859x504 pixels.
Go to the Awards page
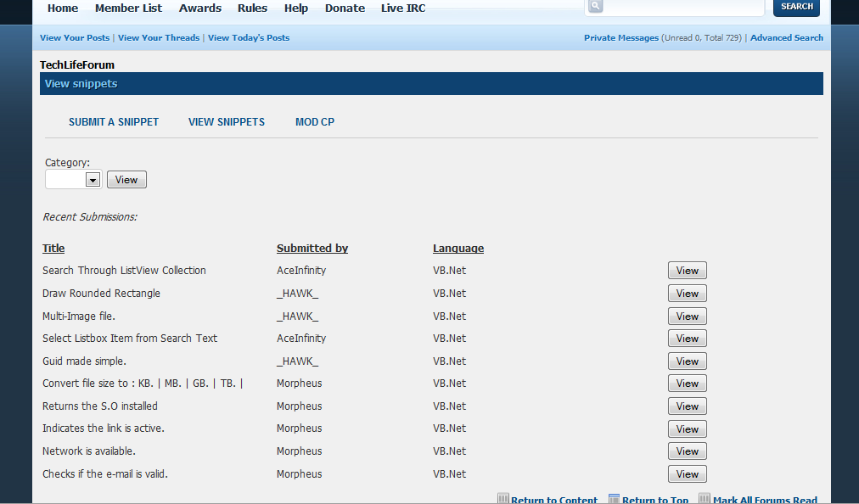[x=200, y=8]
